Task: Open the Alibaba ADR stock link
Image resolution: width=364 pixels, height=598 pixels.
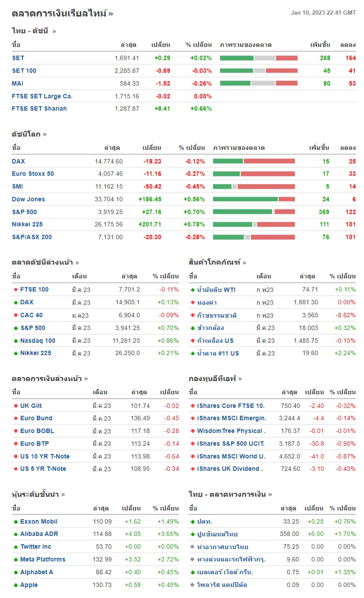Action: [39, 534]
